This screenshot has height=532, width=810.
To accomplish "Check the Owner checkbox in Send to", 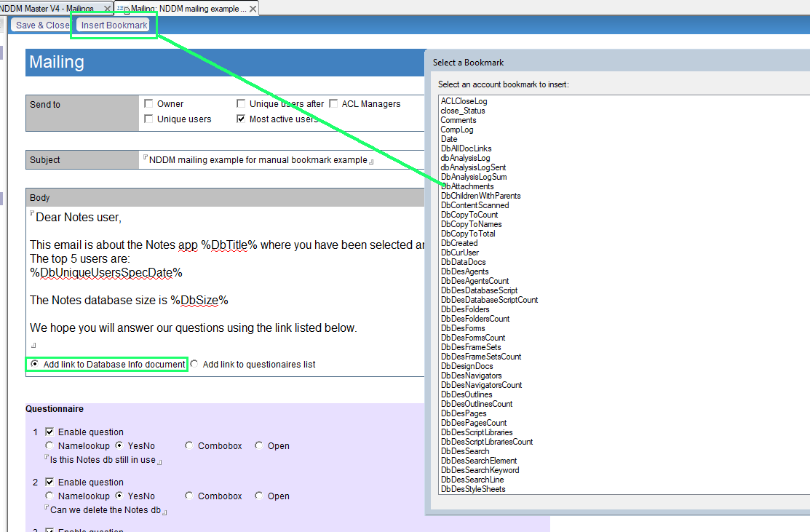I will [x=149, y=104].
